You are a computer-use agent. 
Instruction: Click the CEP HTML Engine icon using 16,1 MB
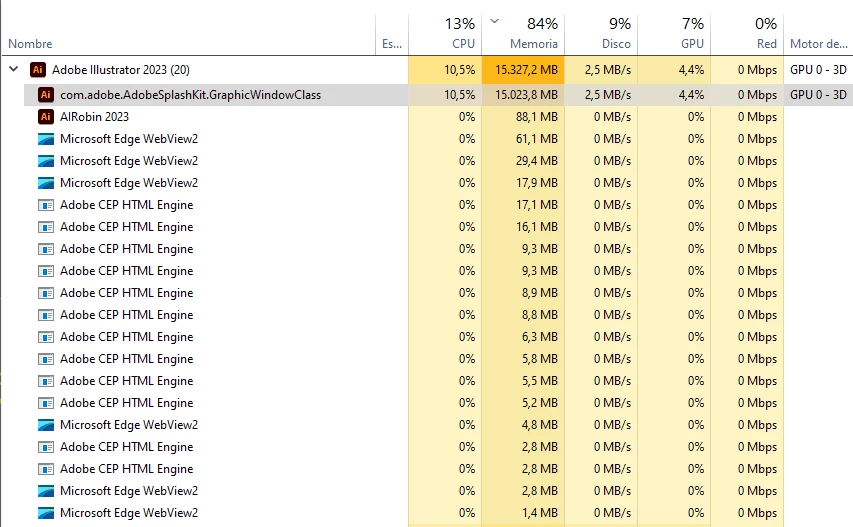coord(46,227)
